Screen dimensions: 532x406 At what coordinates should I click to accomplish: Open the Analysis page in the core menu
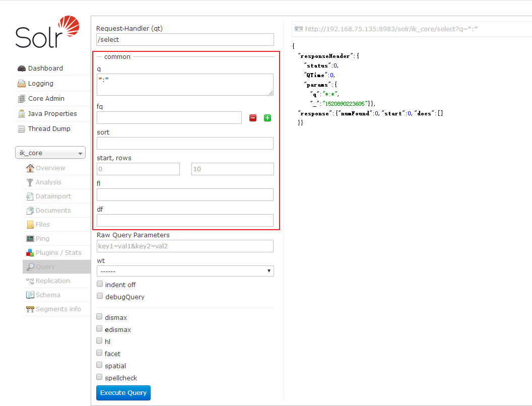point(48,182)
